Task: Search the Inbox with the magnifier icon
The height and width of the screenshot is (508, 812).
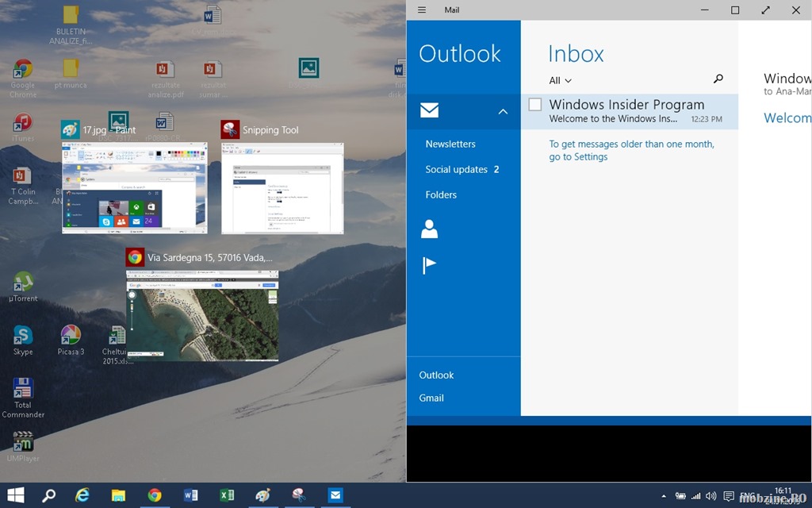Action: (718, 79)
